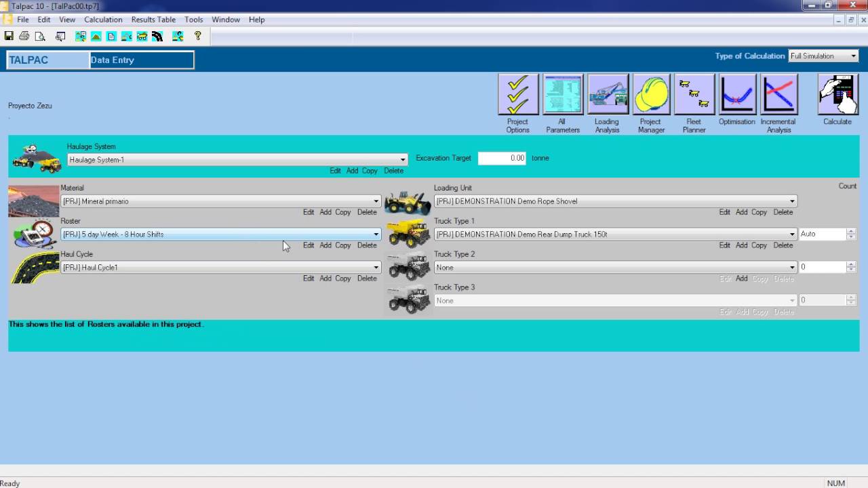This screenshot has height=488, width=868.
Task: Open Print Preview from the toolbar
Action: point(40,36)
